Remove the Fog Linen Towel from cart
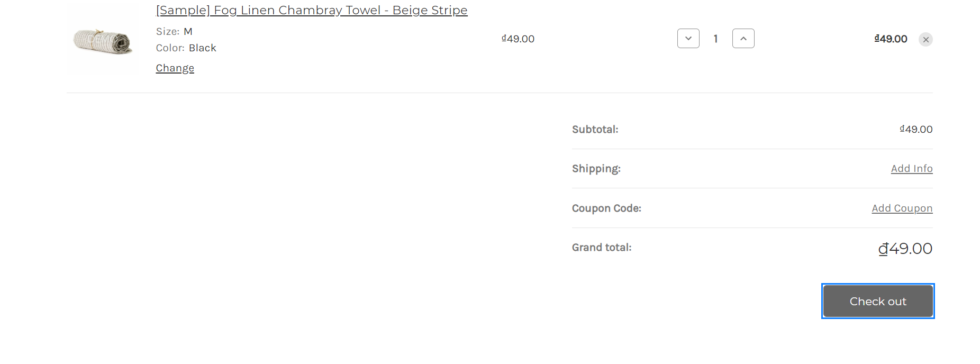 coord(925,40)
